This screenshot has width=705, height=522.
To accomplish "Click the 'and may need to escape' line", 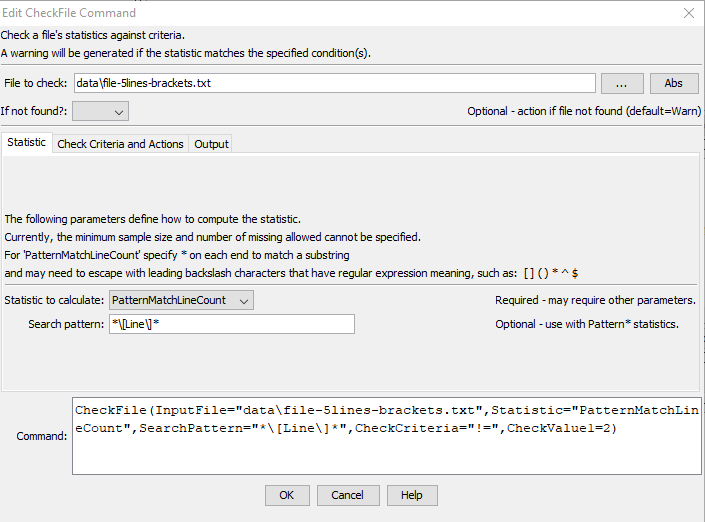I will point(291,273).
